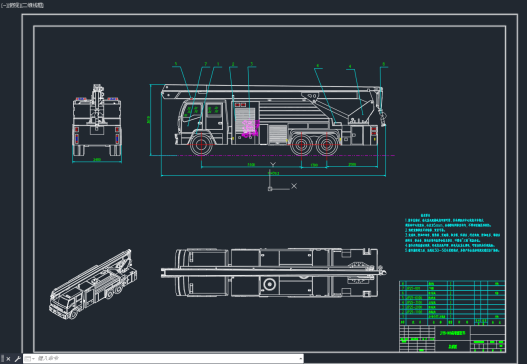The image size is (527, 364).
Task: Expand the recent commands dropdown
Action: pos(30,359)
